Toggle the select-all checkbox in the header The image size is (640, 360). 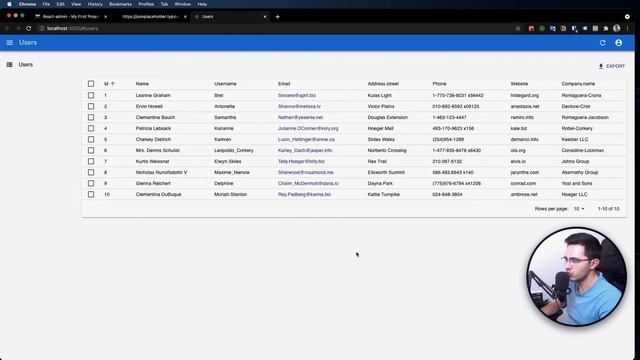pos(91,84)
